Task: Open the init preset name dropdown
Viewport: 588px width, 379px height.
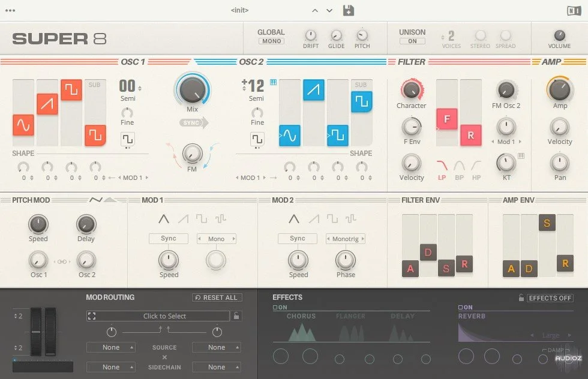Action: coord(239,10)
